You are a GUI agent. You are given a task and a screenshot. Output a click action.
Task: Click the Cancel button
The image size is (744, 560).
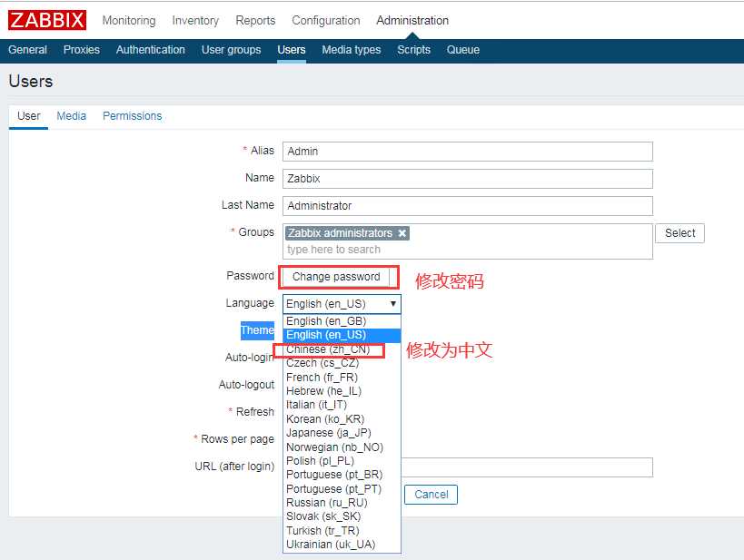[431, 495]
